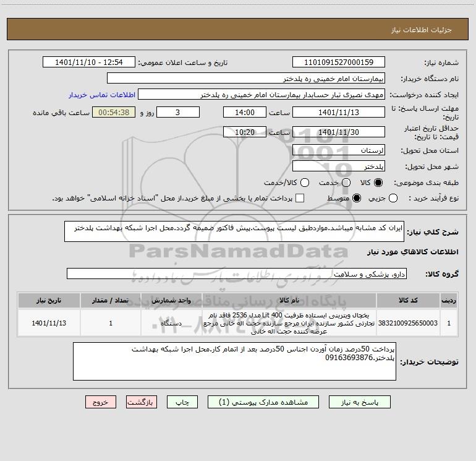Image resolution: width=476 pixels, height=461 pixels.
Task: Click the ردیف column header
Action: (x=449, y=300)
